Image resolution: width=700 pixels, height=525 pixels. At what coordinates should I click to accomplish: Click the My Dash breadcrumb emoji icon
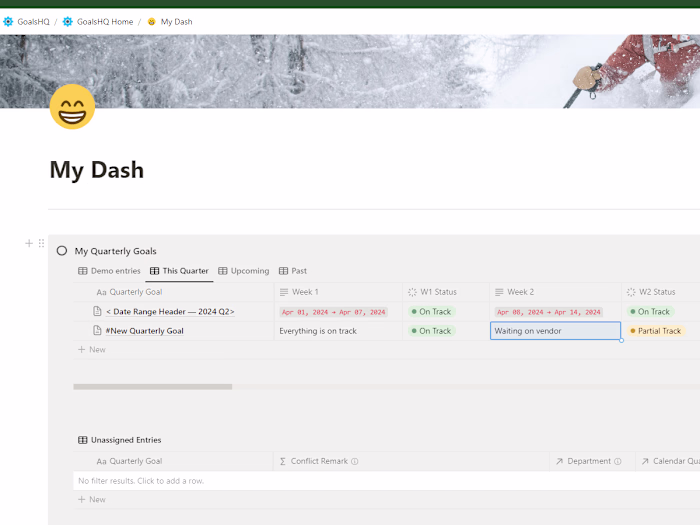(151, 21)
